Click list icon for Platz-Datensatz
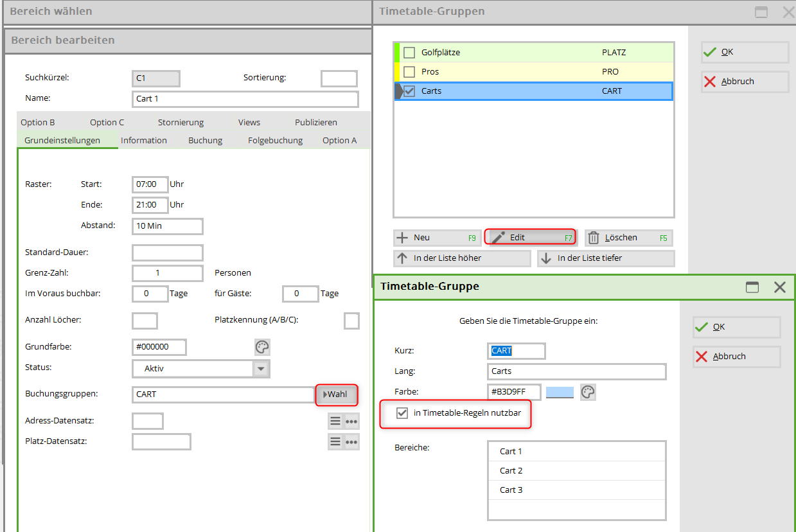The image size is (796, 532). (x=335, y=442)
